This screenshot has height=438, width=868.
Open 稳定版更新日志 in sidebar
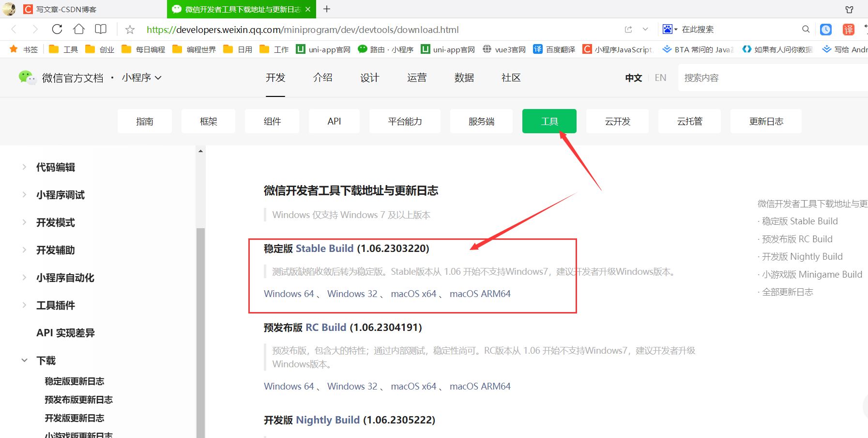75,381
